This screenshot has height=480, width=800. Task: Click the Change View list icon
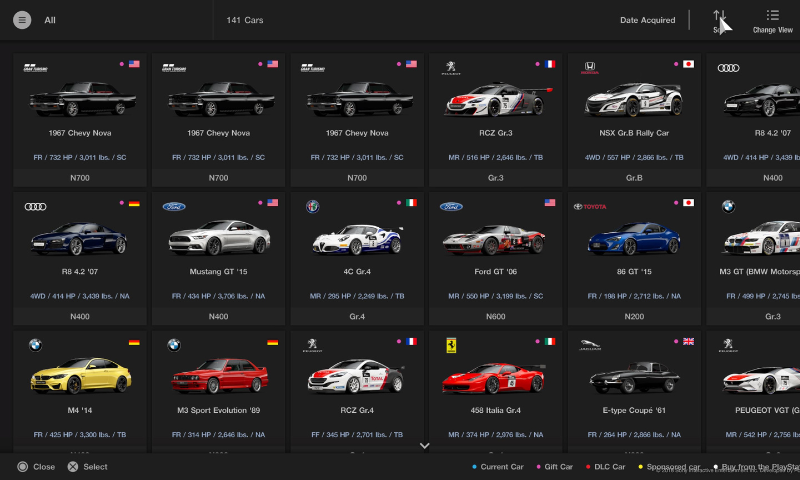pyautogui.click(x=772, y=15)
